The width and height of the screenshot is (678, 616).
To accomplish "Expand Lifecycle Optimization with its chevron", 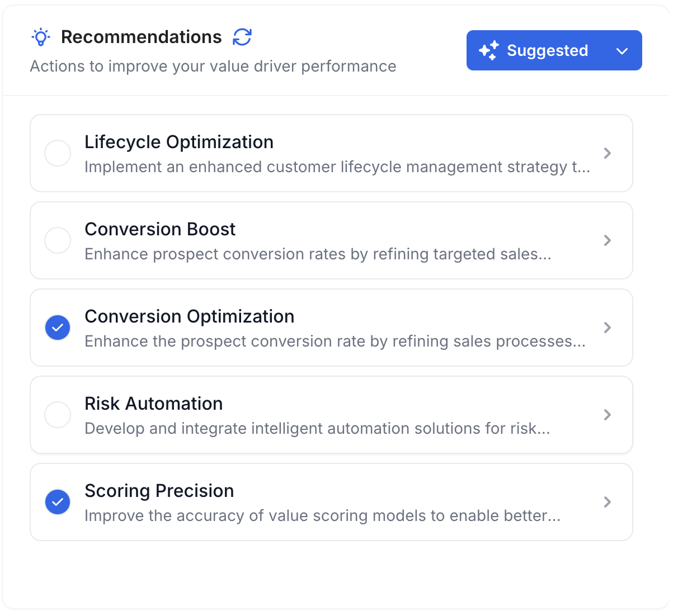I will pyautogui.click(x=608, y=153).
